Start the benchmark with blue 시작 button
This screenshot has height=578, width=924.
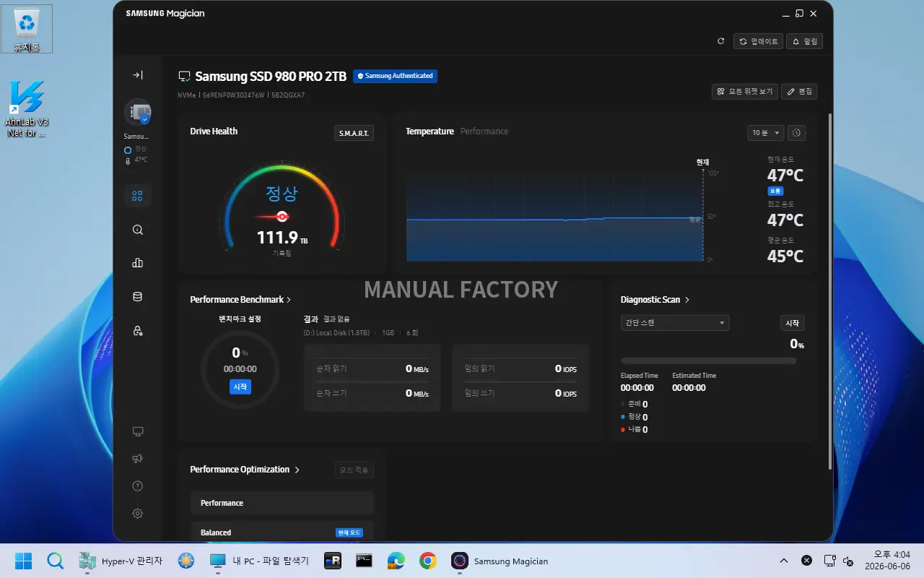coord(240,387)
